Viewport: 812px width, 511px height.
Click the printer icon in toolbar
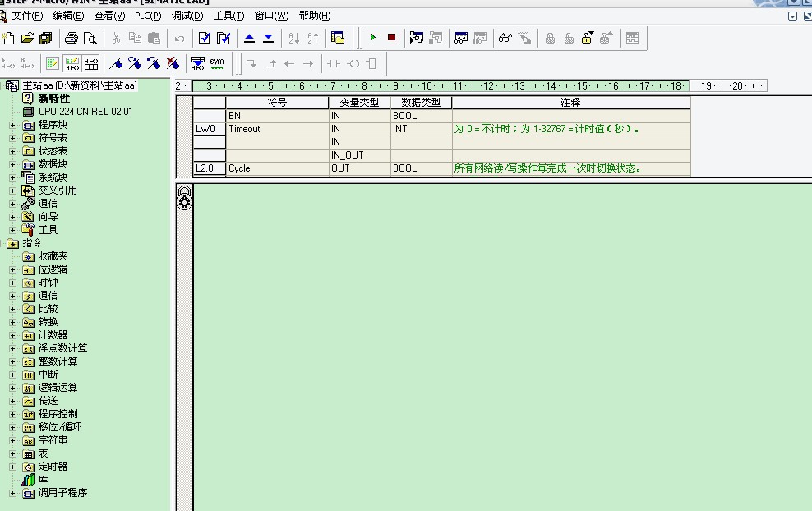(x=71, y=38)
